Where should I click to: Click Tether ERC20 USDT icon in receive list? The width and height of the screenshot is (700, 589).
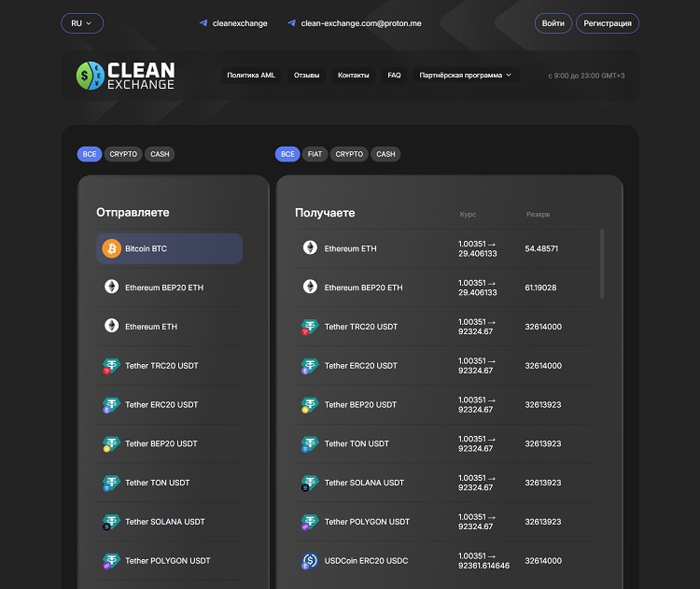coord(309,366)
